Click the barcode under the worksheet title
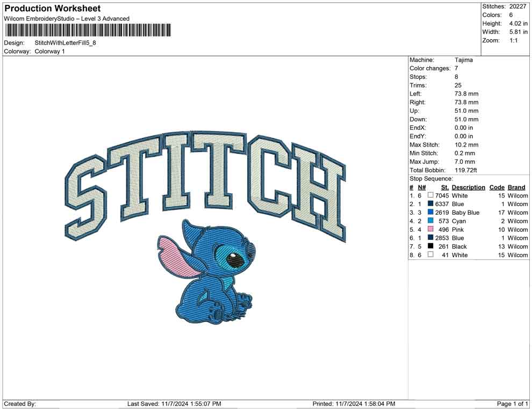 (x=88, y=31)
